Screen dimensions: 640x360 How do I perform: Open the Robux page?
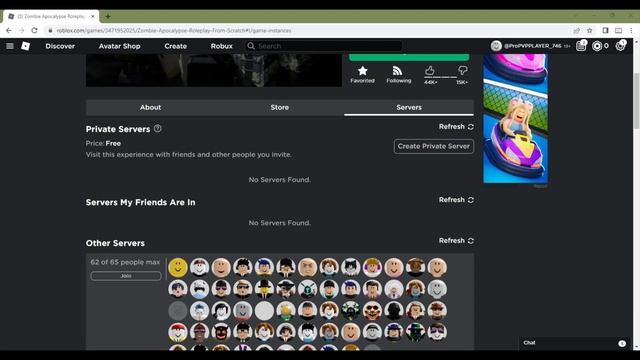point(222,46)
